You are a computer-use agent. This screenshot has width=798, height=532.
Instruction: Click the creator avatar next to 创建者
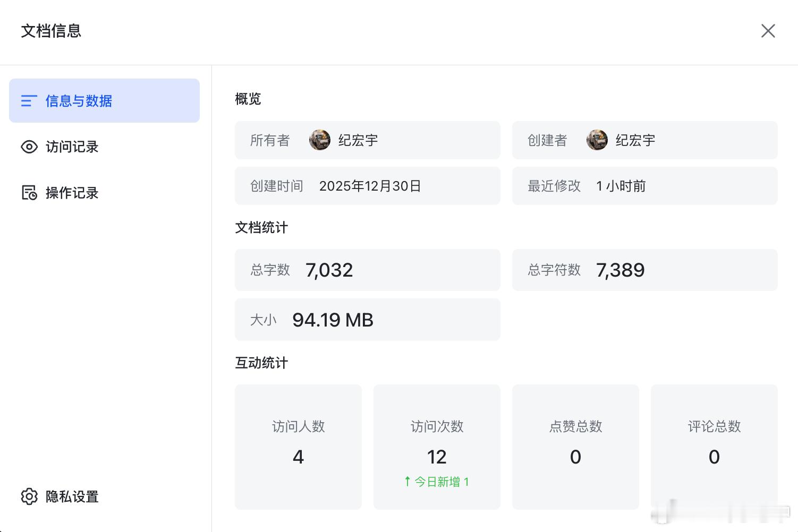pos(597,140)
